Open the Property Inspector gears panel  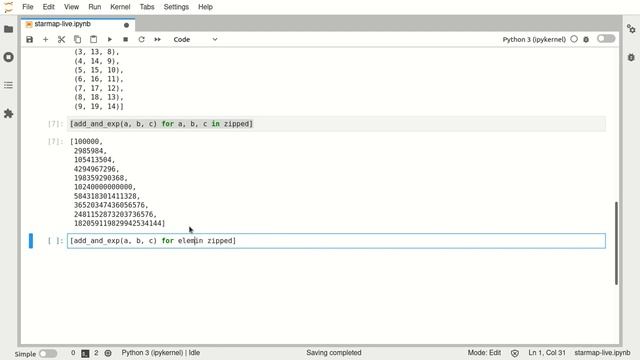pyautogui.click(x=631, y=29)
